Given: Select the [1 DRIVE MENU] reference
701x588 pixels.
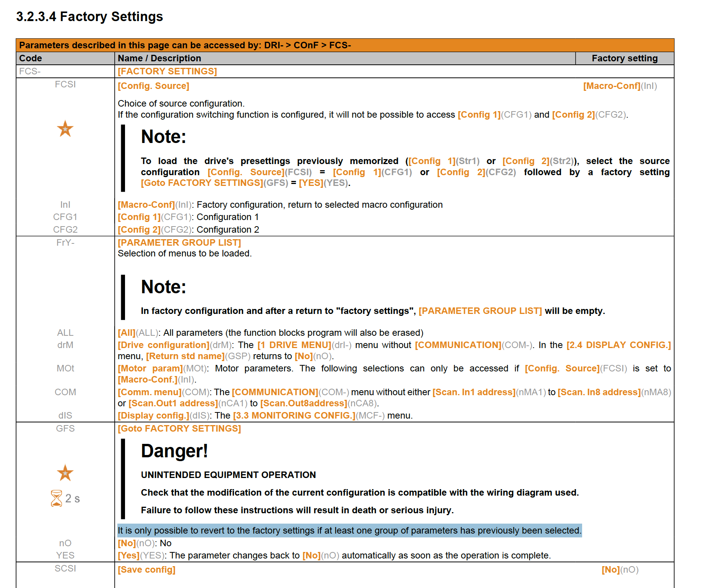Looking at the screenshot, I should click(294, 345).
